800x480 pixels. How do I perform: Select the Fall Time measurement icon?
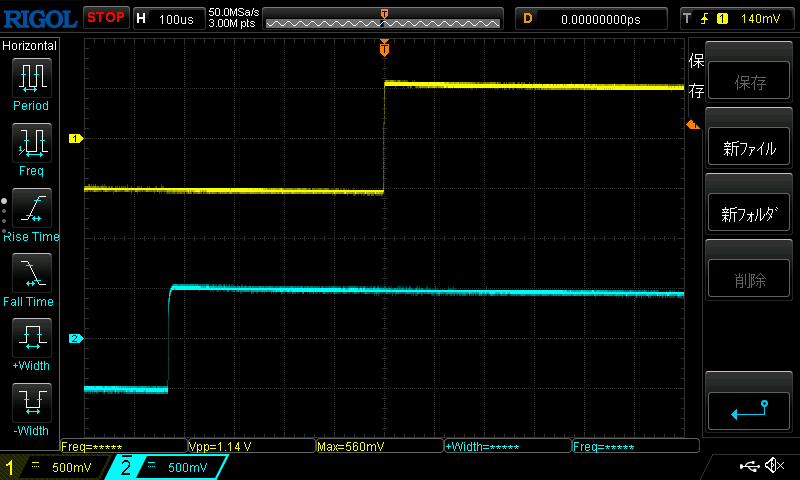click(32, 272)
